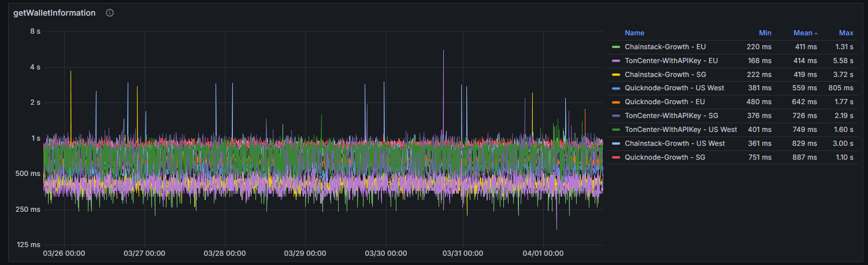Click the 751 ms min value
This screenshot has width=868, height=265.
[759, 157]
